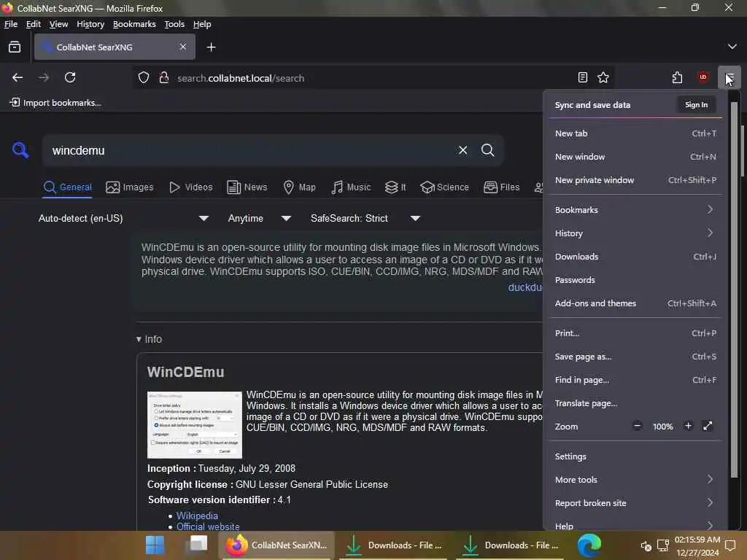Open the Auto-detect language dropdown

124,218
